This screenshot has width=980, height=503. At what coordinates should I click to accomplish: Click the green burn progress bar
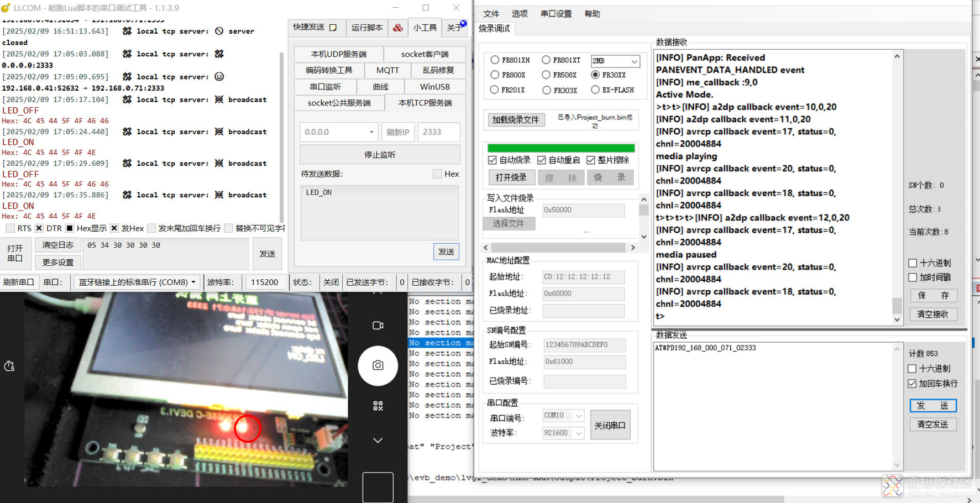click(x=561, y=148)
